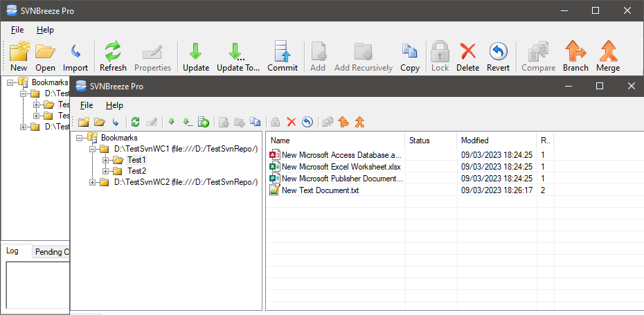Image resolution: width=644 pixels, height=315 pixels.
Task: Open the Help menu in back window
Action: pos(45,30)
